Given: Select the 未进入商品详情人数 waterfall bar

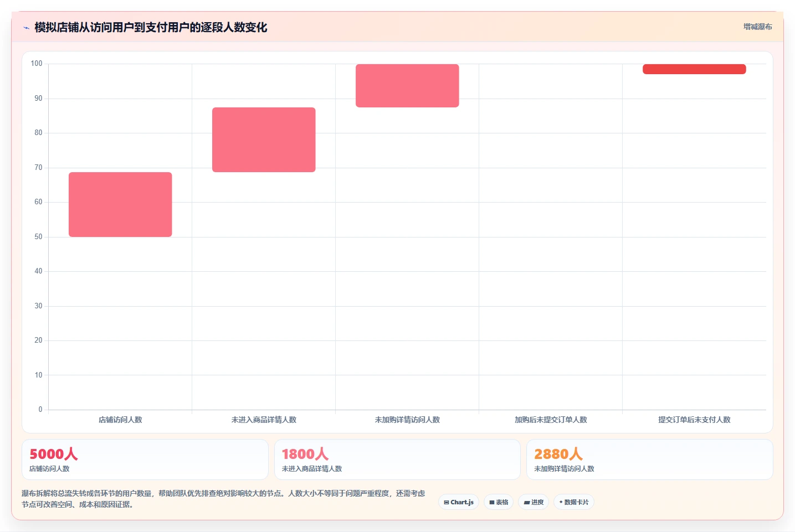Looking at the screenshot, I should (264, 140).
